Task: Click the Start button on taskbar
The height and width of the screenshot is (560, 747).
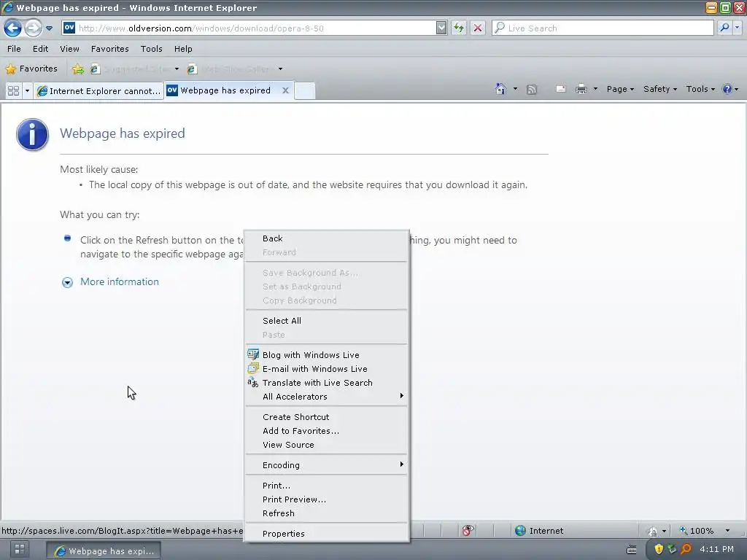Action: (20, 549)
